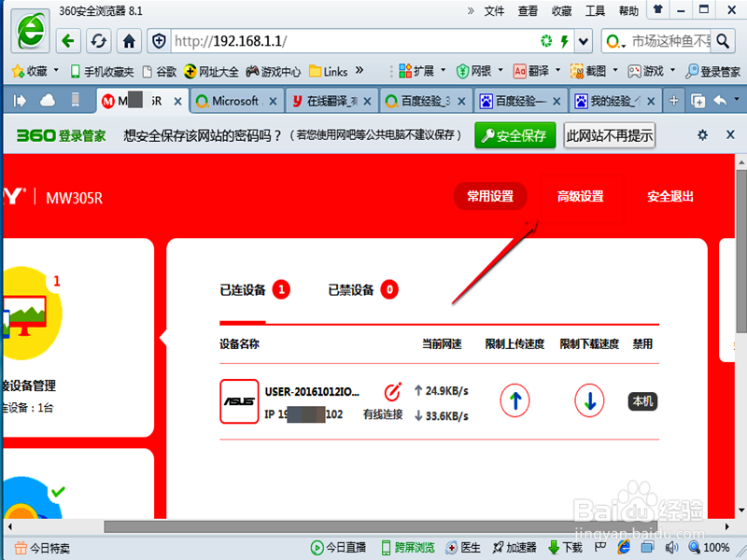Click the cloud sync icon near tabs
This screenshot has width=747, height=560.
(48, 101)
